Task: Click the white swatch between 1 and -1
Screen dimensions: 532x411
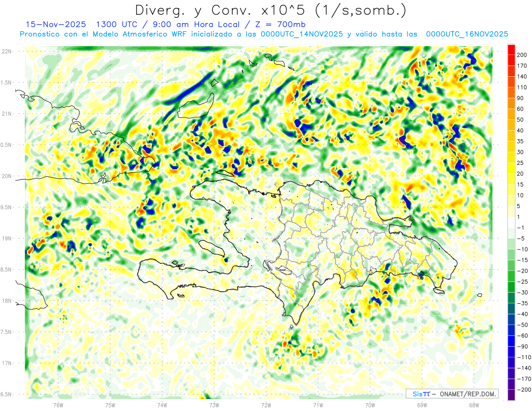Action: [511, 222]
